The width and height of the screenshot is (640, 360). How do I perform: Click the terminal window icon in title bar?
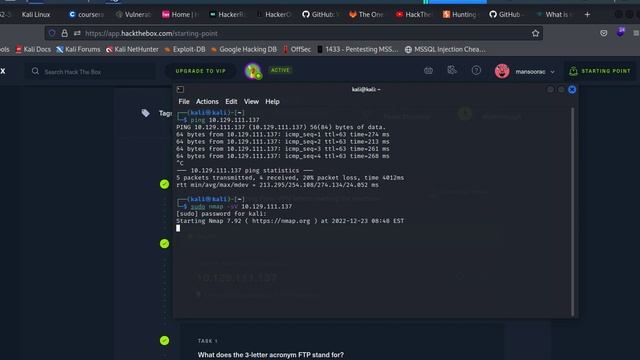click(180, 89)
